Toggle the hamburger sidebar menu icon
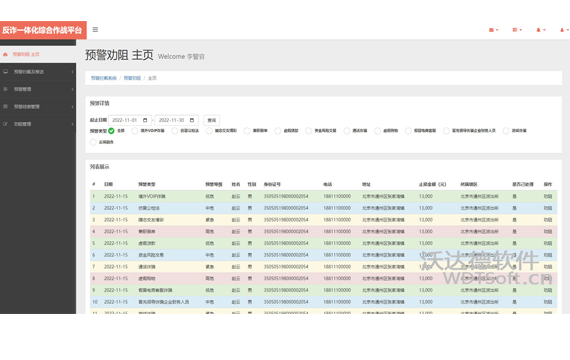This screenshot has height=360, width=570. pyautogui.click(x=95, y=29)
